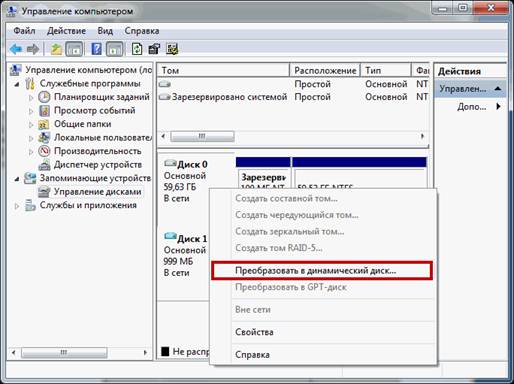Click the Диск 0 drive icon

[x=170, y=163]
